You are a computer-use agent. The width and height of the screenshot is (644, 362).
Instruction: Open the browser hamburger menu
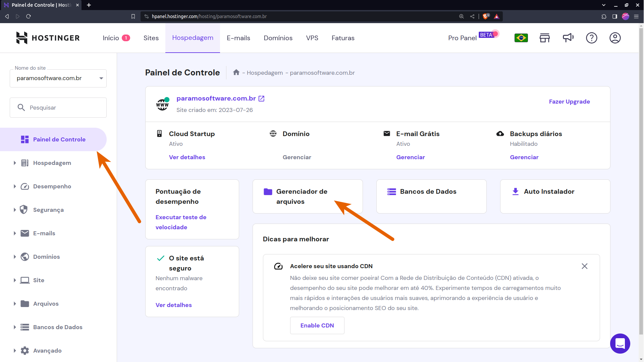pyautogui.click(x=636, y=16)
